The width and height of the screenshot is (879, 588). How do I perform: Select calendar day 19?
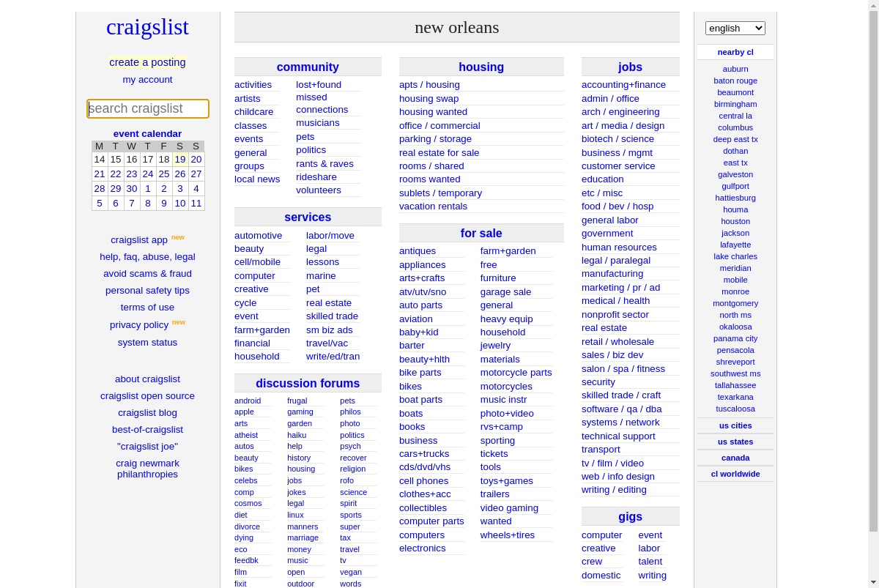[179, 159]
